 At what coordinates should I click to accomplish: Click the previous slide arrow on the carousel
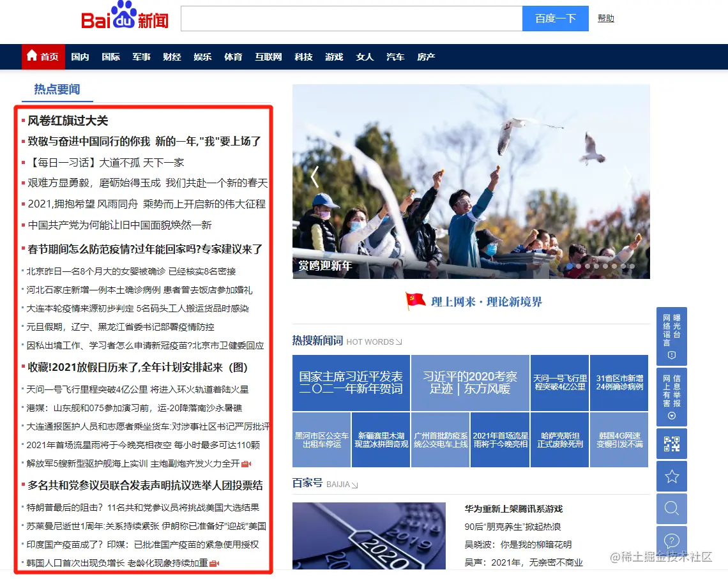pyautogui.click(x=315, y=177)
